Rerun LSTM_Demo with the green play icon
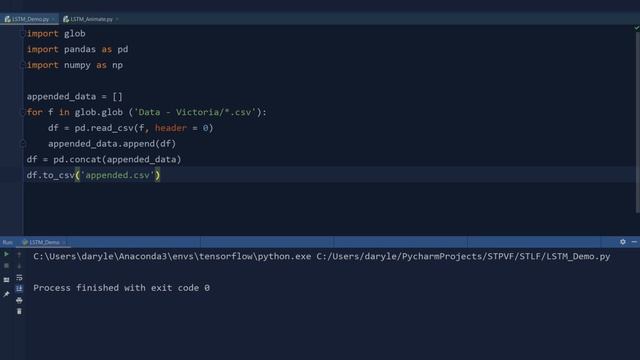The height and width of the screenshot is (360, 640). tap(6, 255)
